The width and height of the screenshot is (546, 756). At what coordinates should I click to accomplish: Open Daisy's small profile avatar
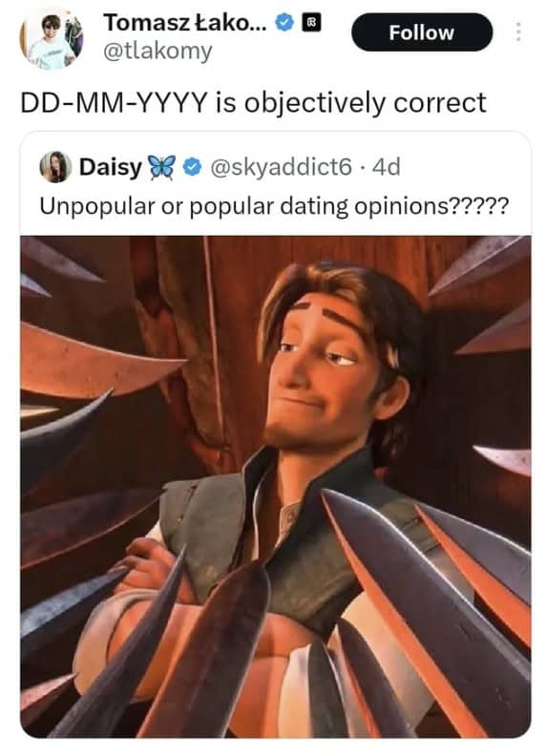pos(55,167)
